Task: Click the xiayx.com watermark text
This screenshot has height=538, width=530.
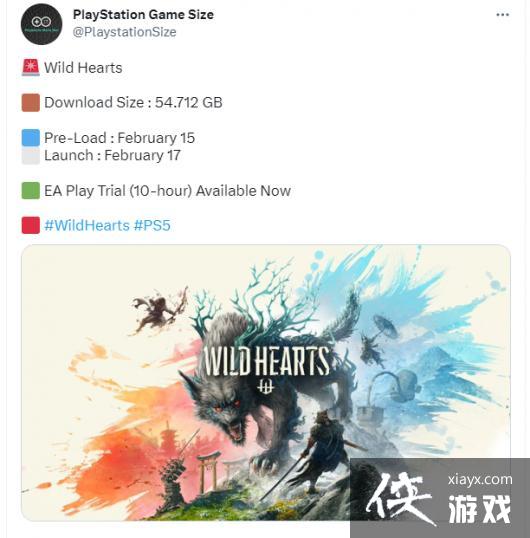Action: tap(480, 479)
